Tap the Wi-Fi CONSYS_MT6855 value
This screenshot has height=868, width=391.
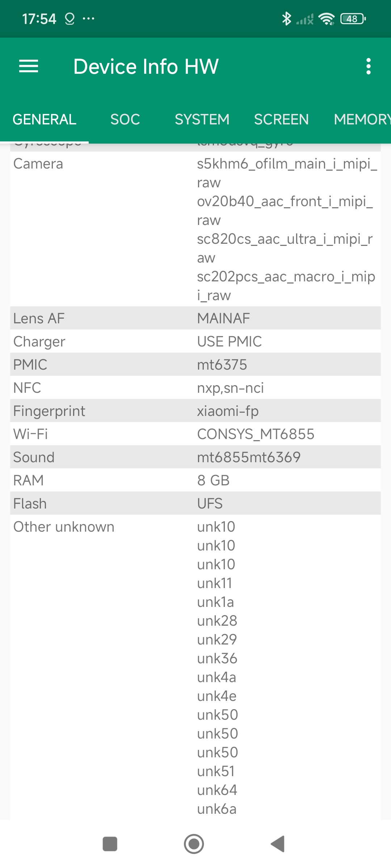click(256, 434)
